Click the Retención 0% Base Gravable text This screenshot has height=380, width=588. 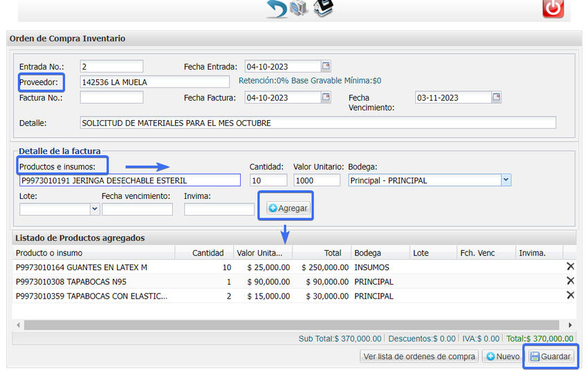coord(310,81)
